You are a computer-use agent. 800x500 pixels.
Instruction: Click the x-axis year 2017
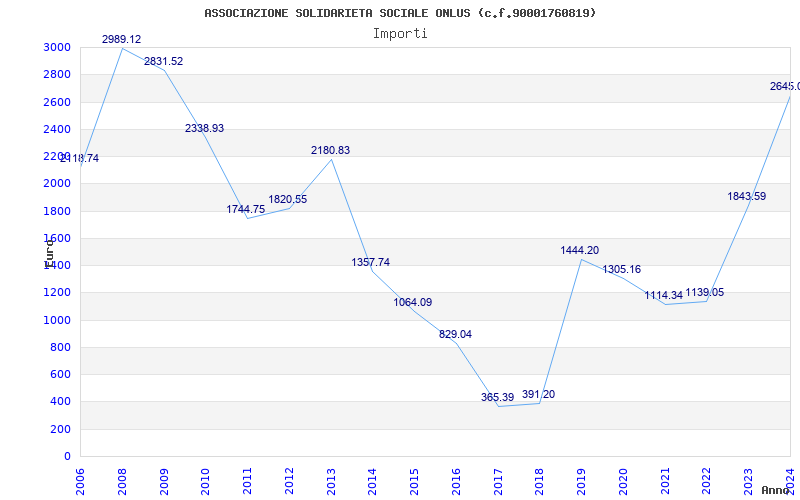click(x=498, y=482)
